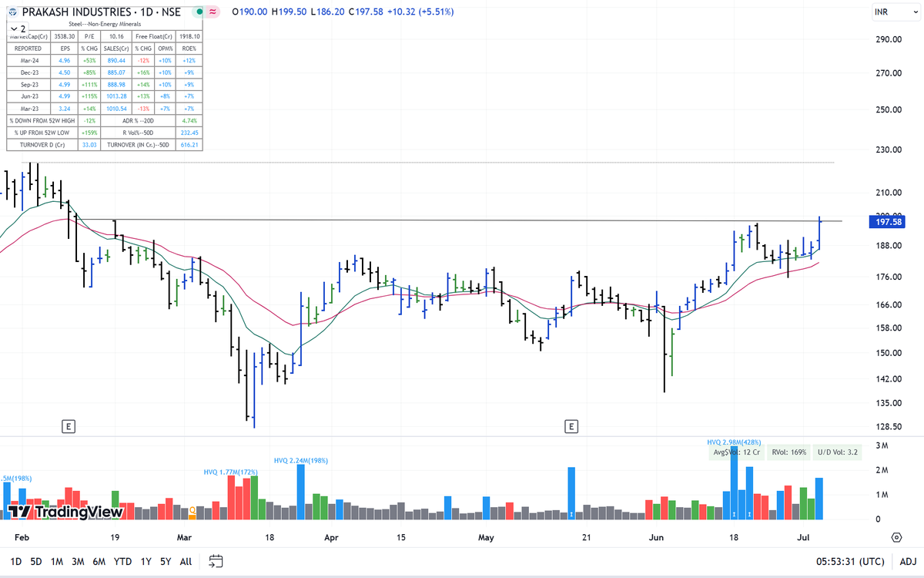Click the H199.50 high value

point(290,12)
